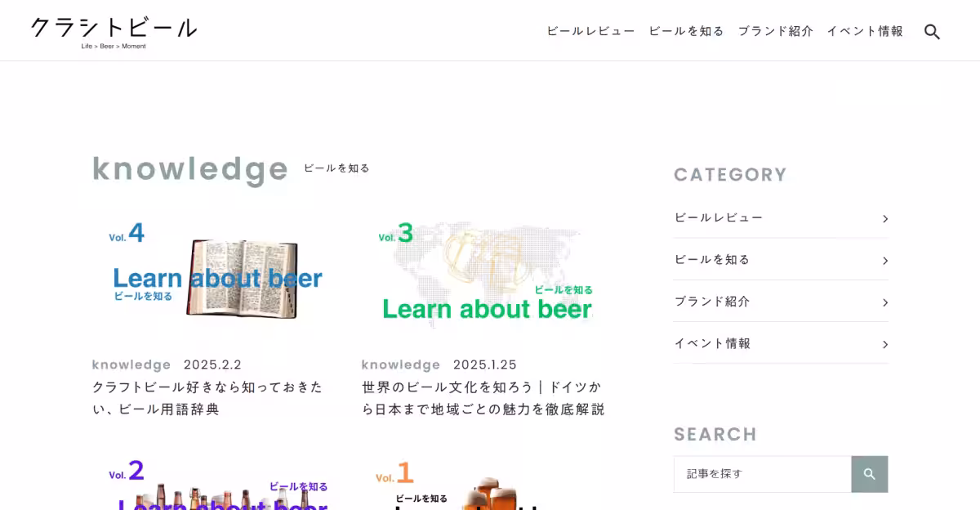Click the クラシトビール site logo

click(x=114, y=31)
